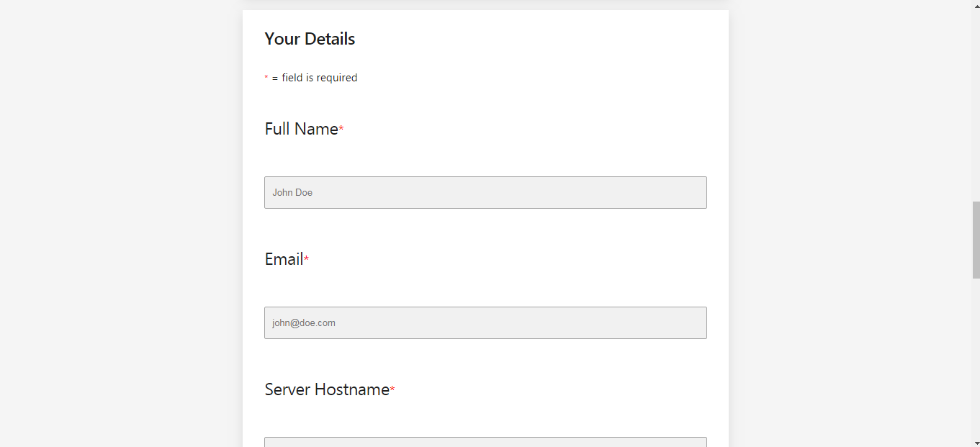This screenshot has width=980, height=447.
Task: Click the Server Hostname label
Action: (x=327, y=389)
